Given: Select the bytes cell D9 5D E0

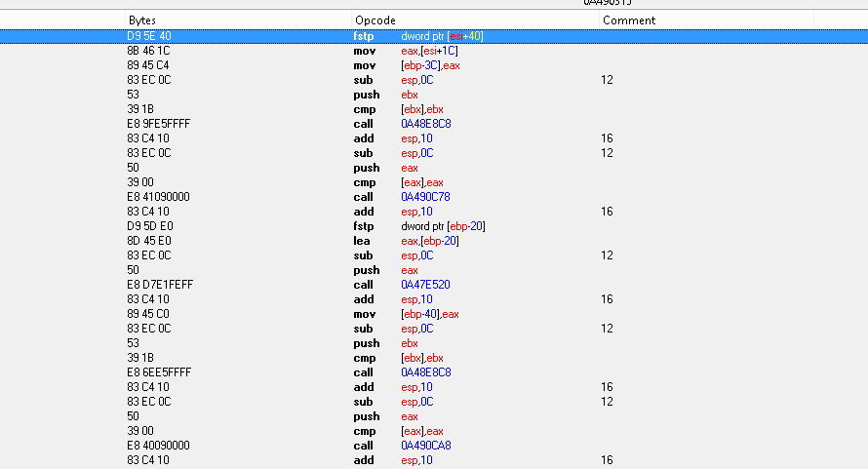Looking at the screenshot, I should tap(149, 226).
